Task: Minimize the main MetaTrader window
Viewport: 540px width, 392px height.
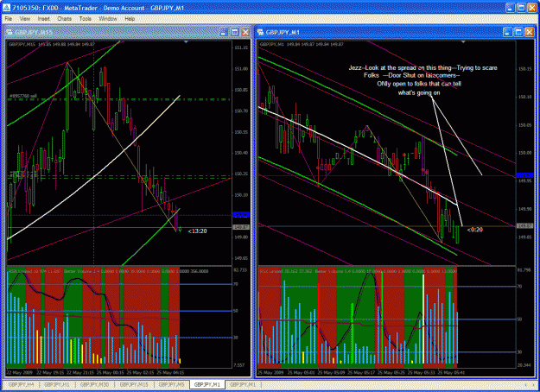Action: 511,8
